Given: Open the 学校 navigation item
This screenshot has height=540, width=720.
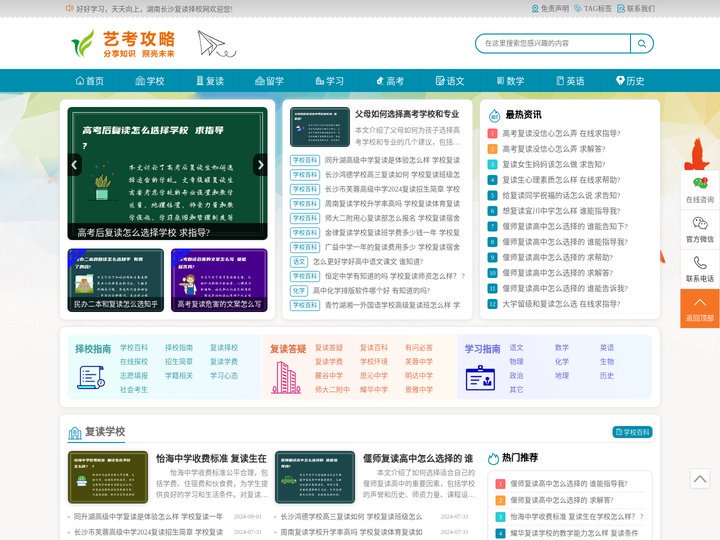Looking at the screenshot, I should pyautogui.click(x=150, y=81).
